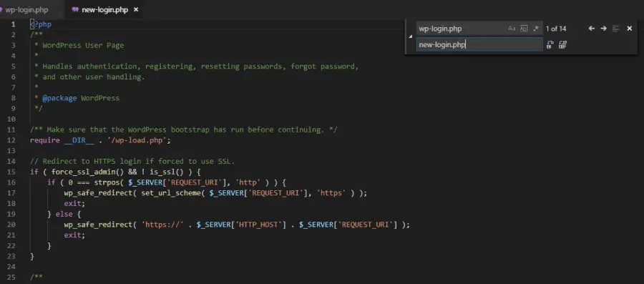
Task: Close the find and replace widget
Action: pos(629,29)
